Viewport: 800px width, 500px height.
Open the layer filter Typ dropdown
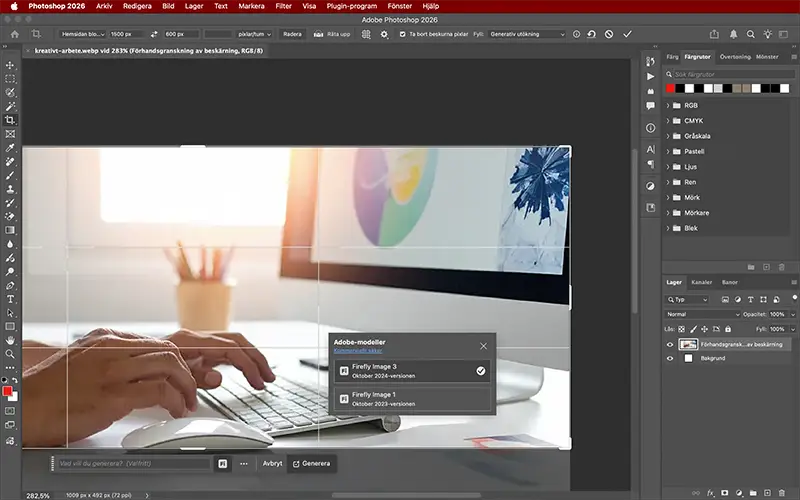click(x=687, y=300)
